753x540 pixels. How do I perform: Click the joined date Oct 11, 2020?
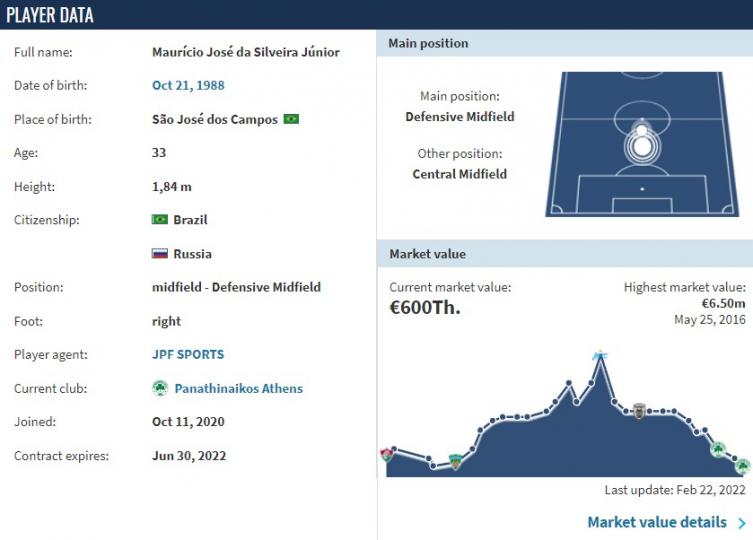pos(188,421)
